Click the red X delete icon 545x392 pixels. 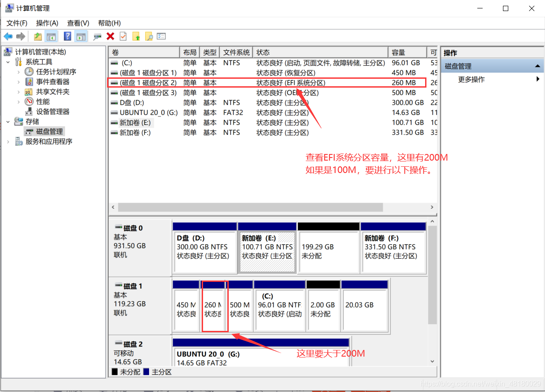click(111, 36)
